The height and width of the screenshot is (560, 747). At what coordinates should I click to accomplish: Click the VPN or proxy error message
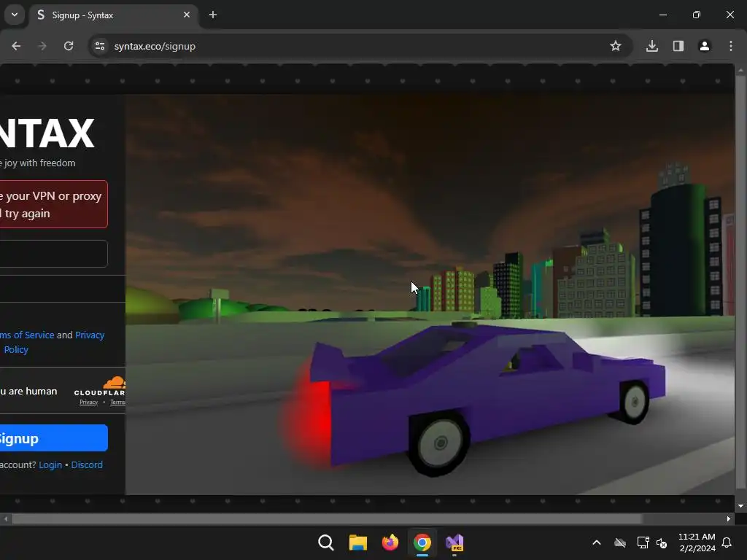[54, 204]
